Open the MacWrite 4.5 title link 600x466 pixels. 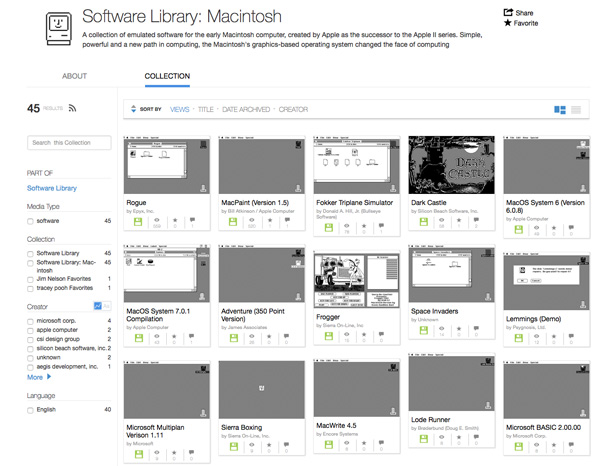336,425
